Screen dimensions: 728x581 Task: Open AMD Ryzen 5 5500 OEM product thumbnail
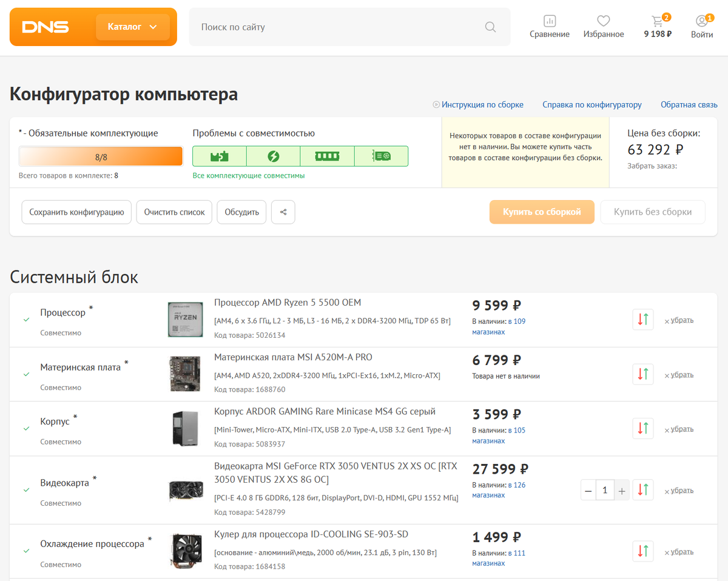(x=185, y=319)
